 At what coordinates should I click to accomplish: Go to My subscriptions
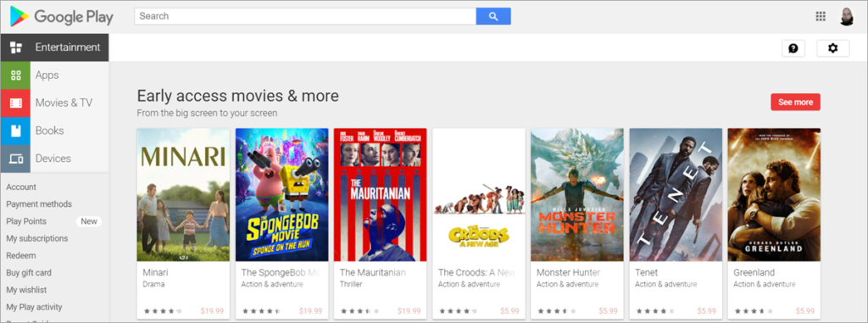[37, 238]
